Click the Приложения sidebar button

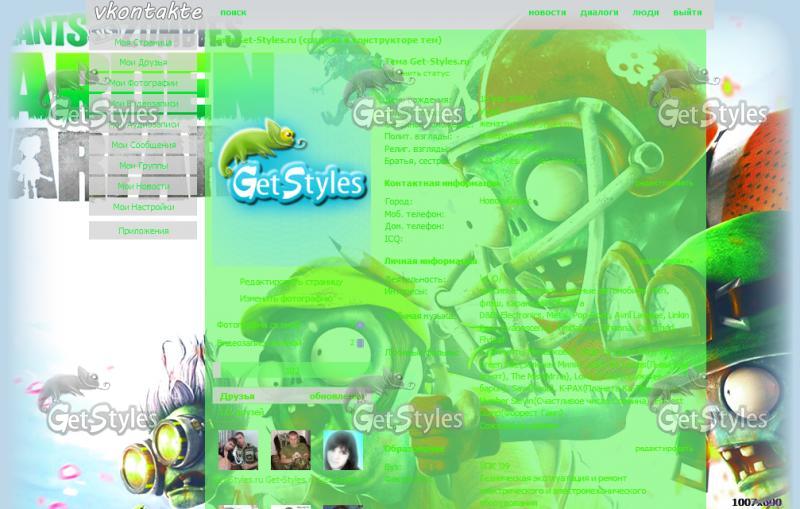pyautogui.click(x=143, y=231)
